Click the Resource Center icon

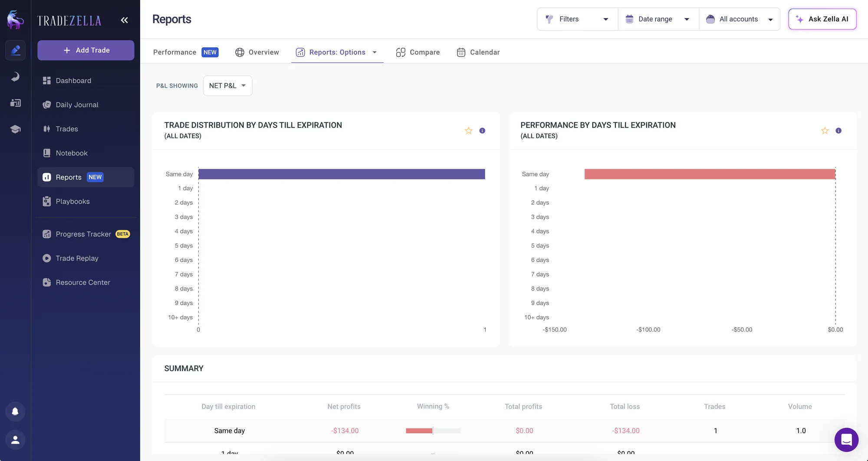point(47,282)
